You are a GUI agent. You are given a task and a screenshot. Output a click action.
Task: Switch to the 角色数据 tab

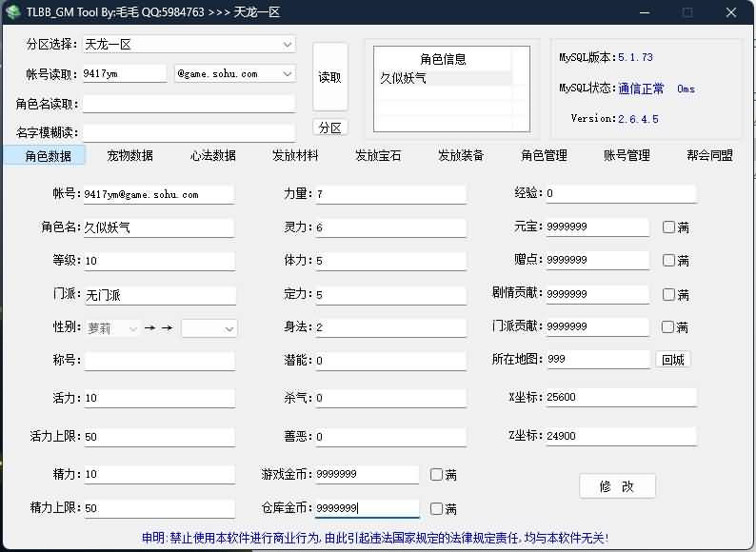(46, 156)
